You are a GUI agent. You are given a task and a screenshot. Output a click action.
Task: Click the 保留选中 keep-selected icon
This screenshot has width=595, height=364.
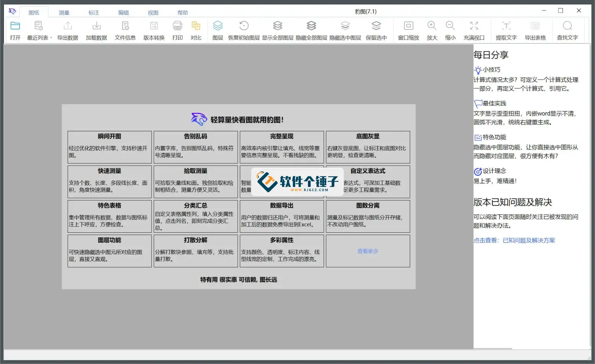click(376, 30)
